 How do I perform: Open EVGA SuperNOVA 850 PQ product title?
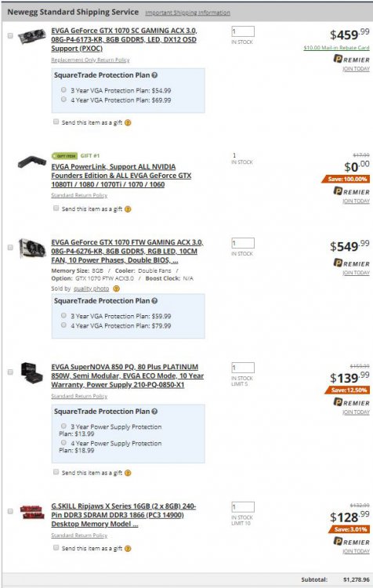pos(128,376)
